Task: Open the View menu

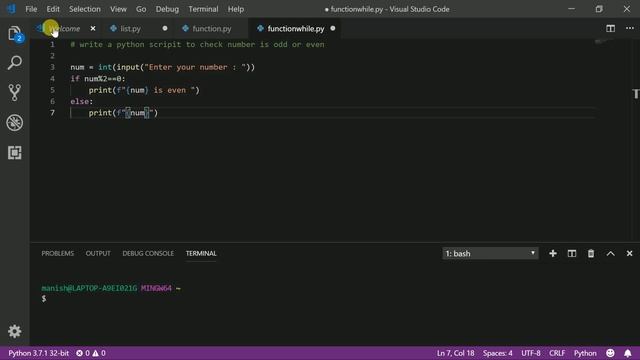Action: click(118, 9)
